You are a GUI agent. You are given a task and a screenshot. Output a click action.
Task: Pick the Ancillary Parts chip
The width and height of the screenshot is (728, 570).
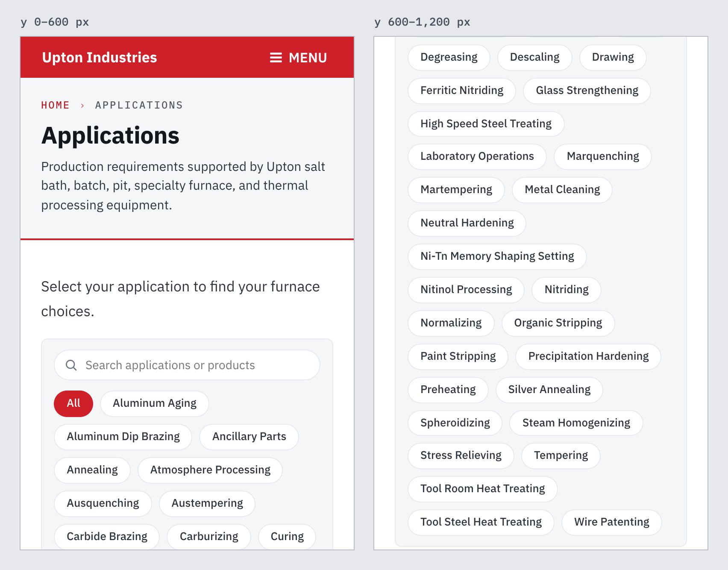[249, 437]
